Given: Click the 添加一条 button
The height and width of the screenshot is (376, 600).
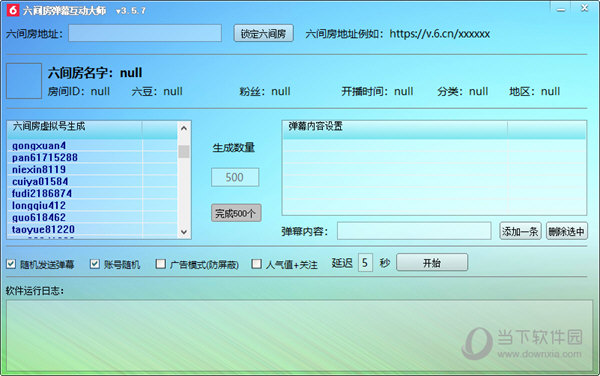Looking at the screenshot, I should [x=520, y=231].
